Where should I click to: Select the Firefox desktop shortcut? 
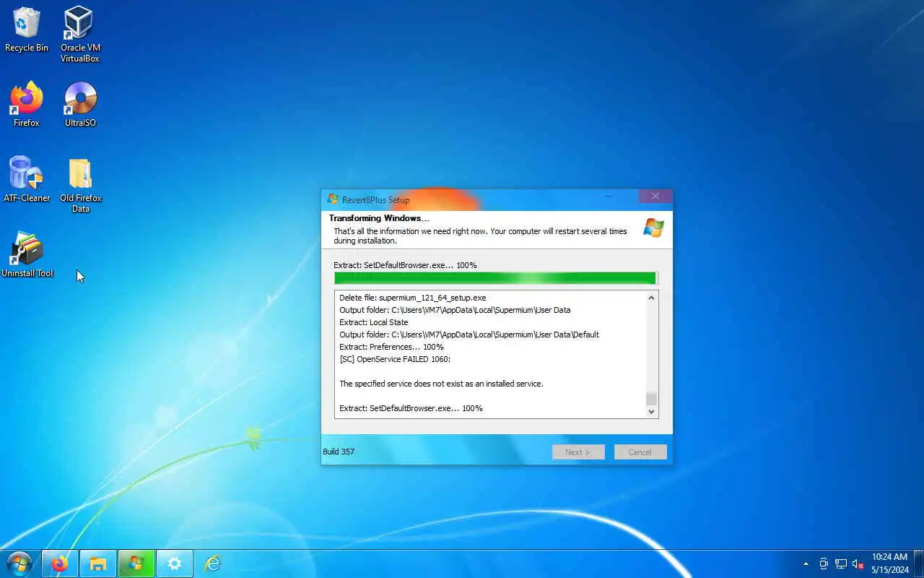tap(27, 105)
